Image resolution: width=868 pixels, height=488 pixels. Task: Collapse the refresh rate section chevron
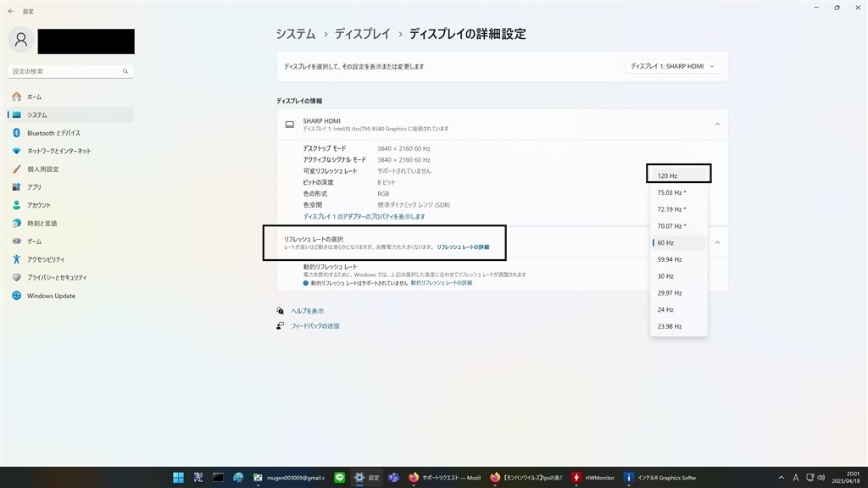[x=717, y=243]
